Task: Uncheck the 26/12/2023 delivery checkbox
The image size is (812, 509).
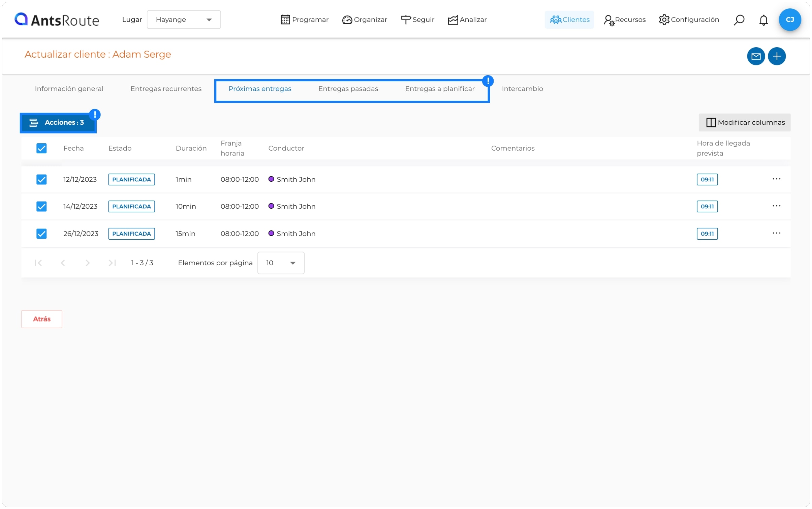Action: click(41, 234)
